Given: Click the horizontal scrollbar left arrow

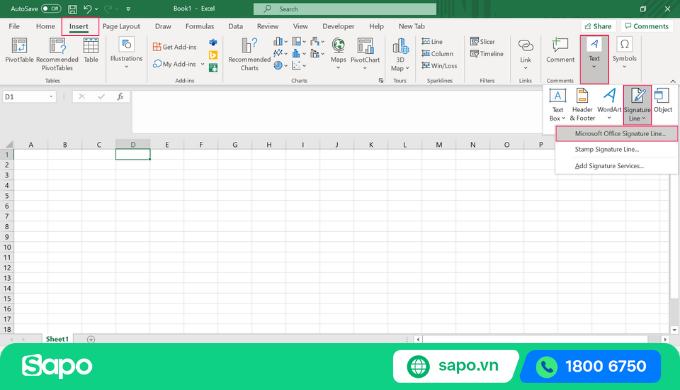Looking at the screenshot, I should point(418,340).
